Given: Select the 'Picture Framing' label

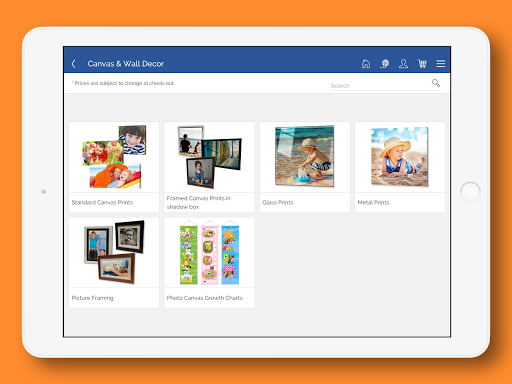Looking at the screenshot, I should [x=92, y=298].
